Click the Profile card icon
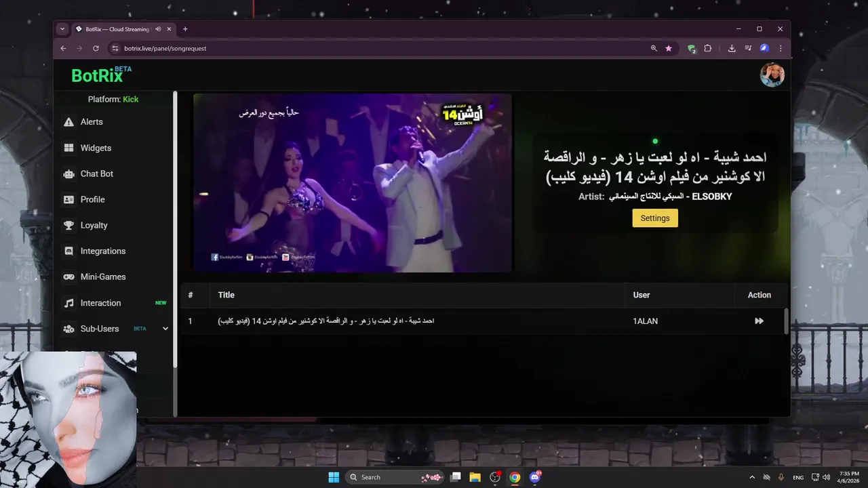Screen dimensions: 868x488 coord(68,199)
